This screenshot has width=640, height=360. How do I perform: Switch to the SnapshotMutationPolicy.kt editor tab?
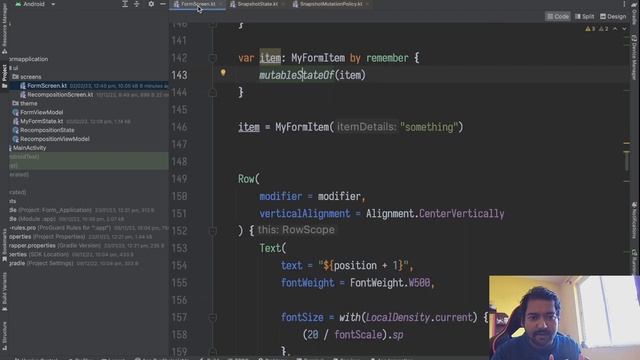coord(331,4)
